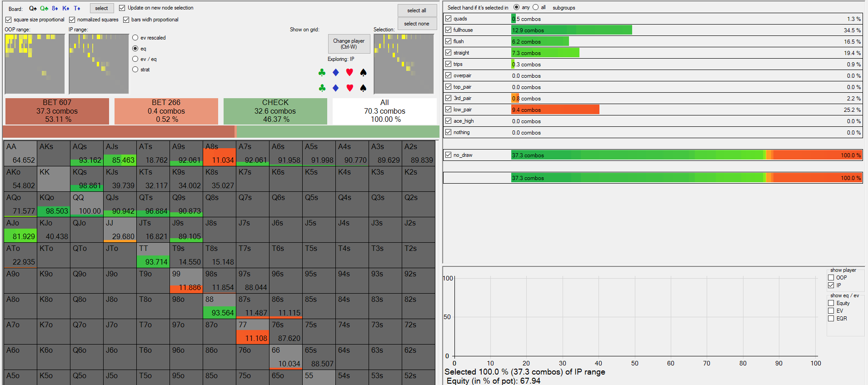Enable the Equity checkbox under show eq / ev
The height and width of the screenshot is (385, 868).
[x=831, y=303]
